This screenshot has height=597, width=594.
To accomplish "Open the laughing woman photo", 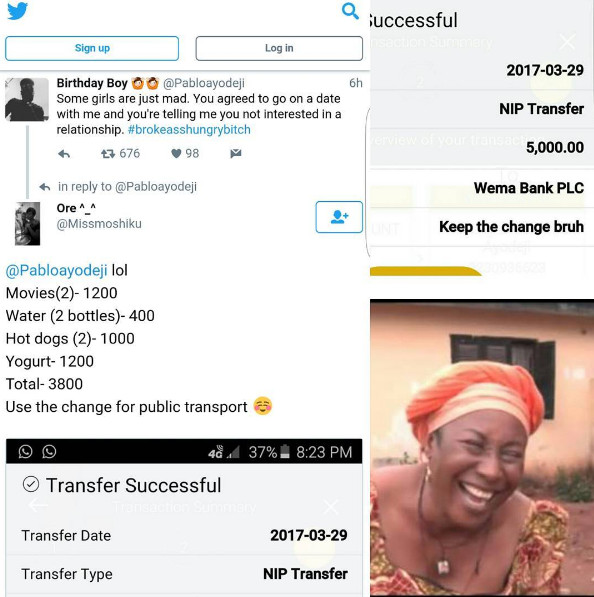I will click(x=482, y=448).
